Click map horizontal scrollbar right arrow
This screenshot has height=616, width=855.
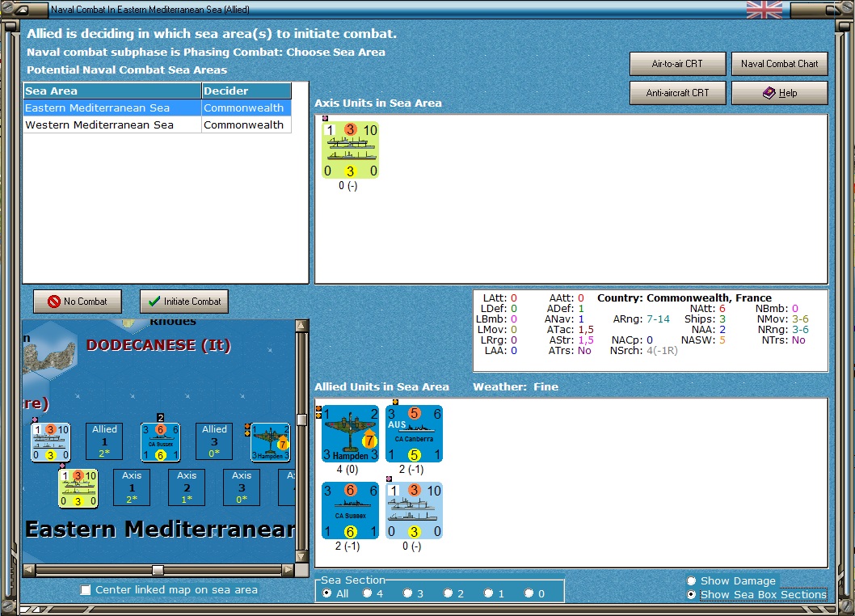tap(288, 570)
